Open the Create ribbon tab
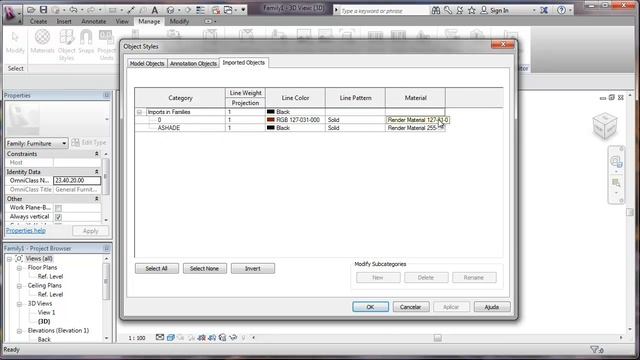 (x=38, y=21)
